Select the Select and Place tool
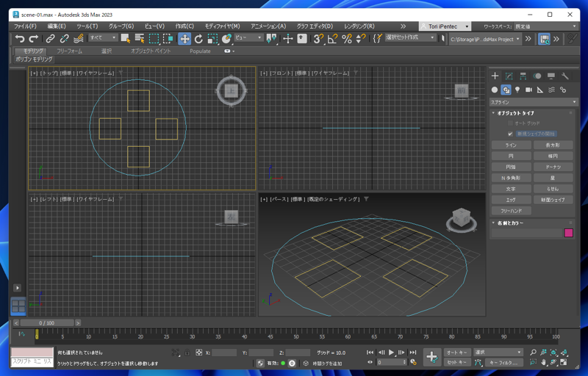588x376 pixels. click(x=226, y=39)
